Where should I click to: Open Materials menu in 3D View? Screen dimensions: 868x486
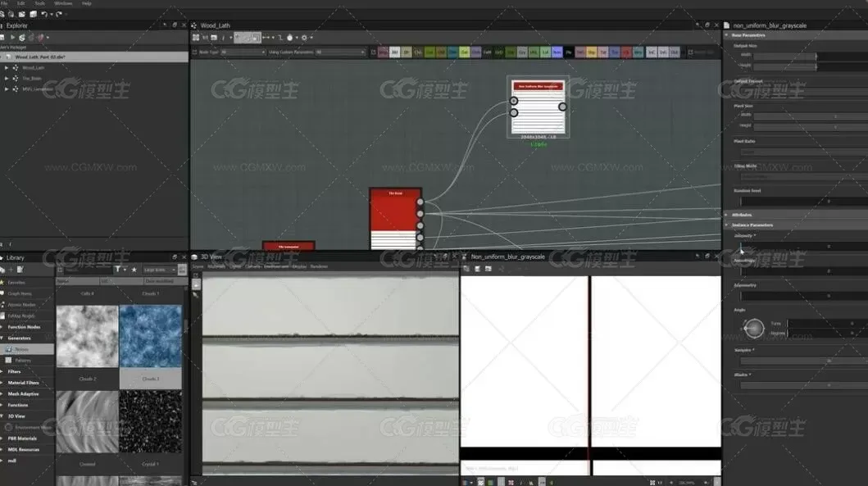pyautogui.click(x=216, y=267)
